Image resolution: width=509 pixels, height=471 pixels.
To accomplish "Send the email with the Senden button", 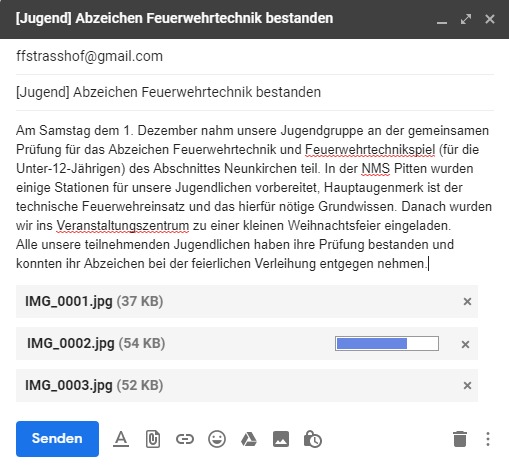I will 57,439.
